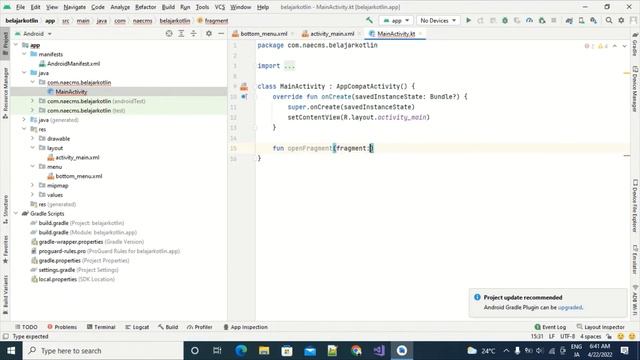This screenshot has width=640, height=360.
Task: Open Favorites sidebar tab
Action: click(x=5, y=249)
